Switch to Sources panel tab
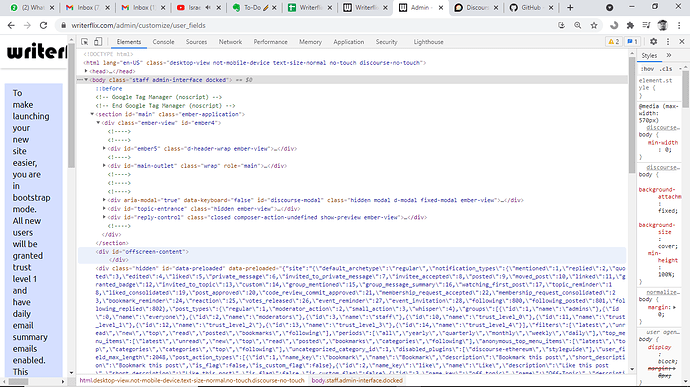 tap(196, 42)
